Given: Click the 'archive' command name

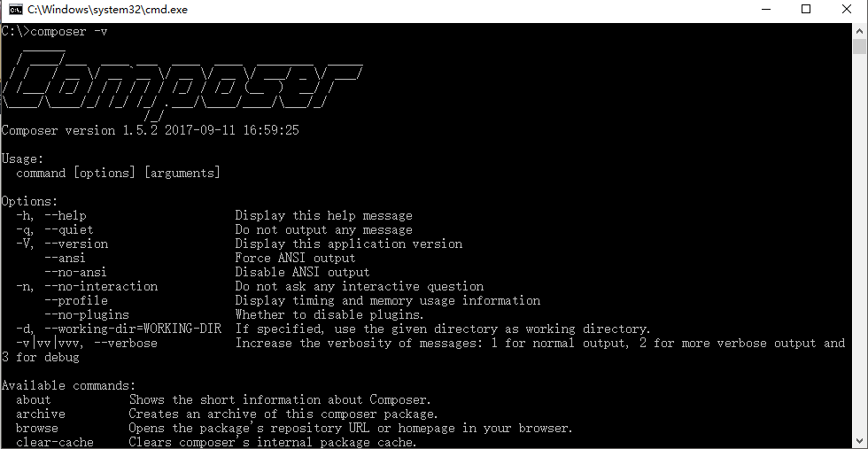Looking at the screenshot, I should click(x=41, y=414).
